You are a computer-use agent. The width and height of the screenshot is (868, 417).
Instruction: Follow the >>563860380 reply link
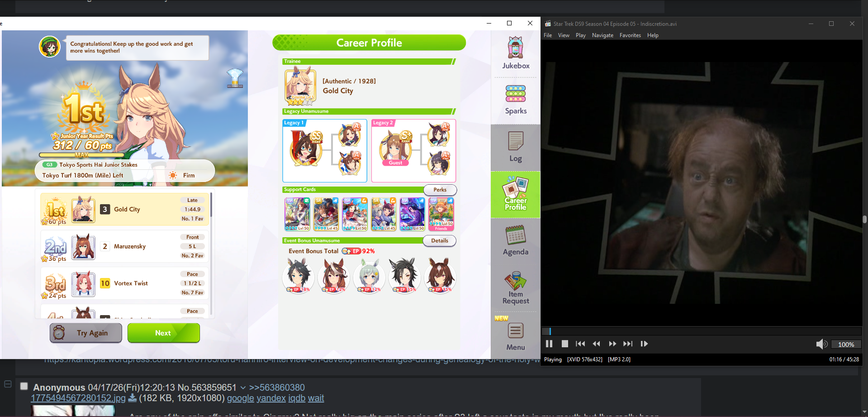[277, 388]
